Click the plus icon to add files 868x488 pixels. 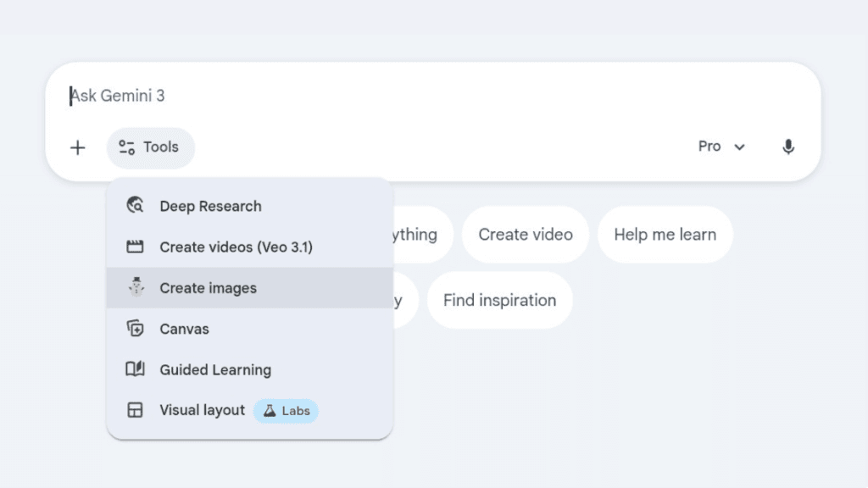[x=78, y=147]
